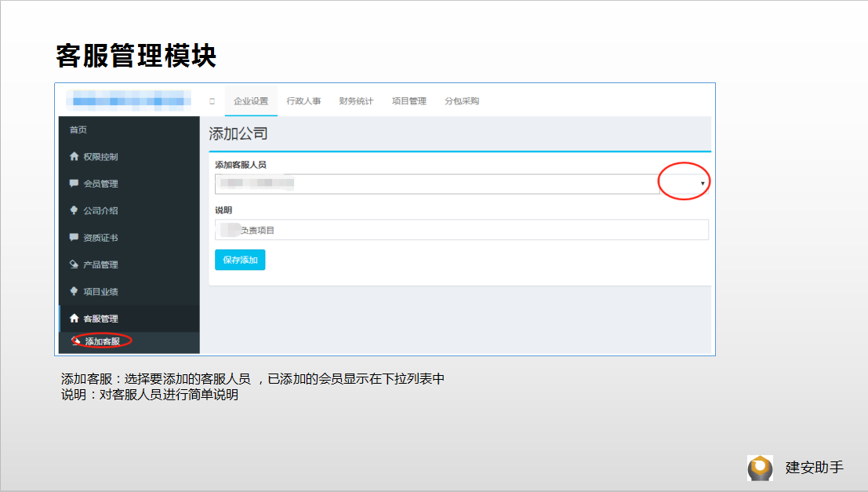This screenshot has width=868, height=492.
Task: Click the 客服管理模块 slide title
Action: point(136,56)
